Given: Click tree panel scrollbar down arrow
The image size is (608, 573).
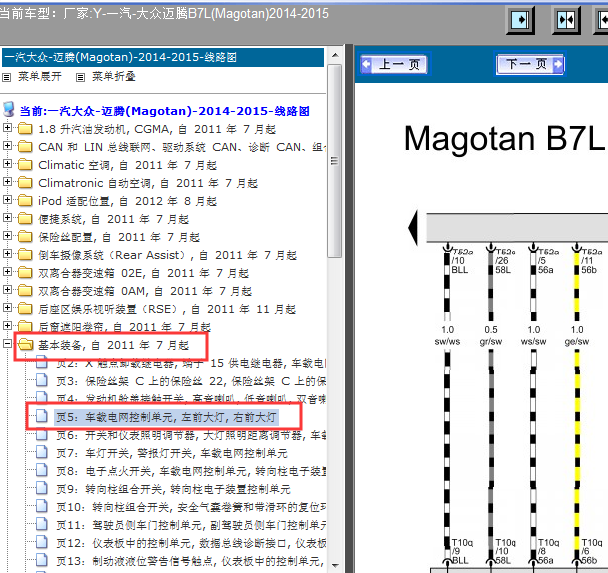Looking at the screenshot, I should tap(335, 565).
